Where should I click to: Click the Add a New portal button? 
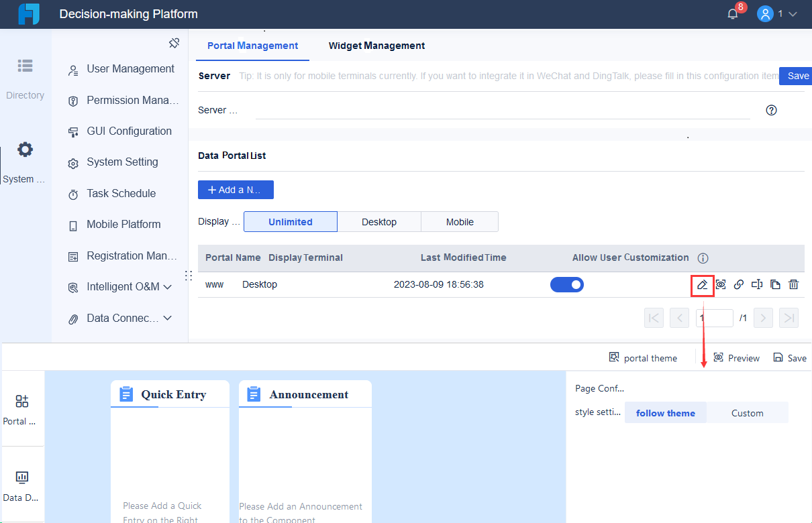[236, 190]
